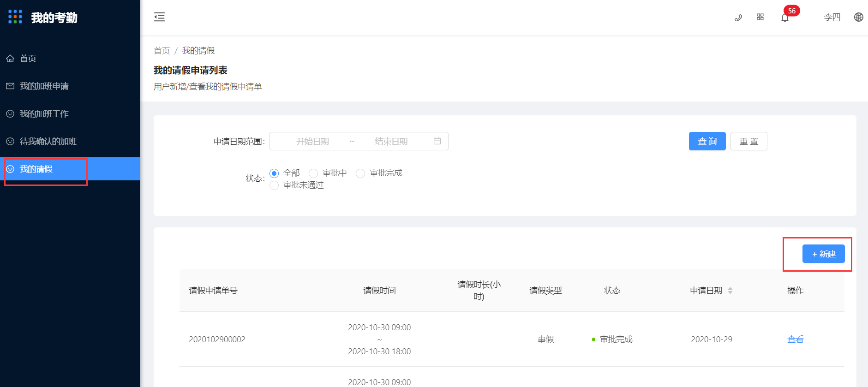Select the 全部 status radio
This screenshot has height=387, width=868.
click(x=274, y=173)
